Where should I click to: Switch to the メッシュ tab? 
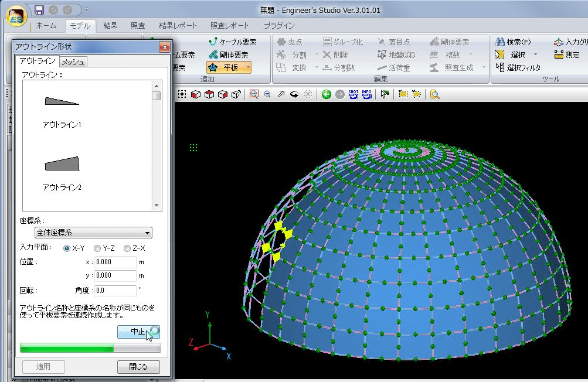pos(73,62)
